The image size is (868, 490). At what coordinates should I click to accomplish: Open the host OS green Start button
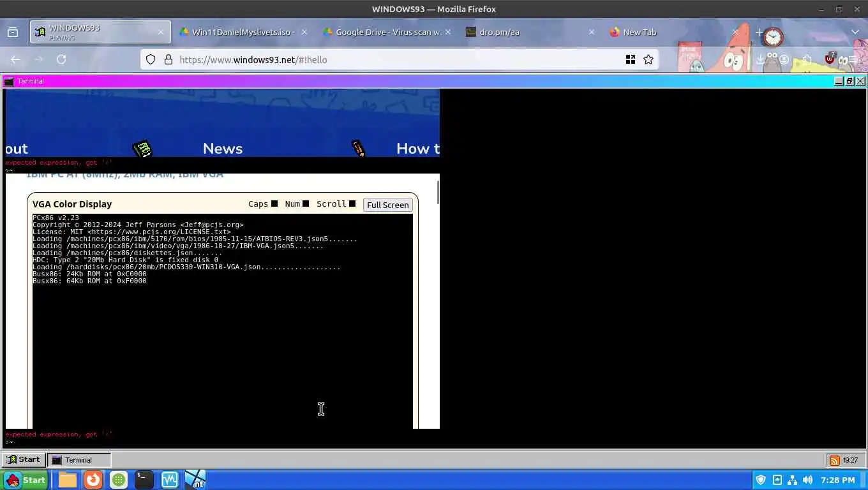coord(25,480)
